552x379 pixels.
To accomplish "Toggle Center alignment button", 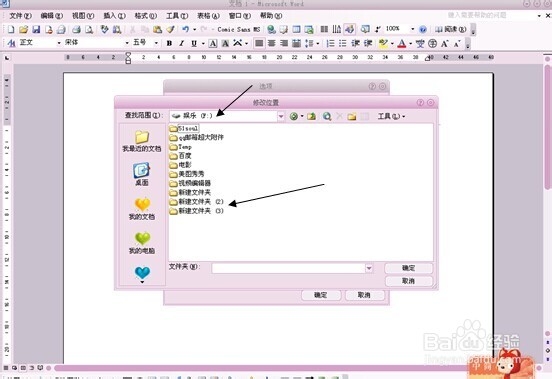I will pos(271,43).
